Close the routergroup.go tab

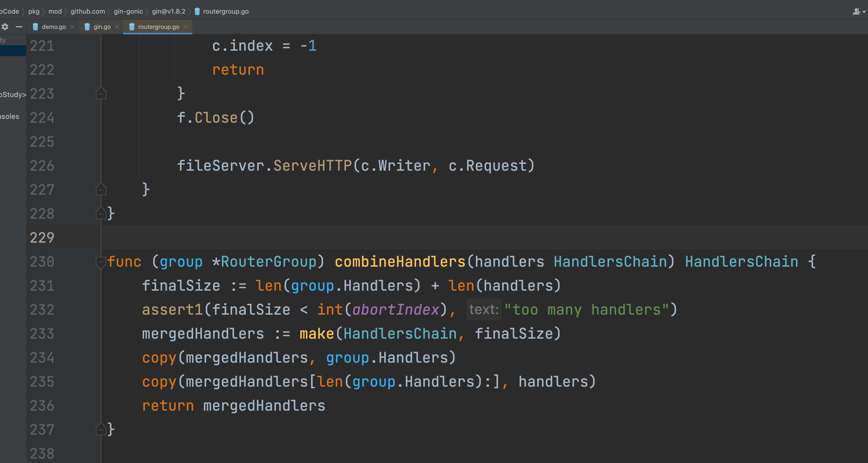click(186, 27)
